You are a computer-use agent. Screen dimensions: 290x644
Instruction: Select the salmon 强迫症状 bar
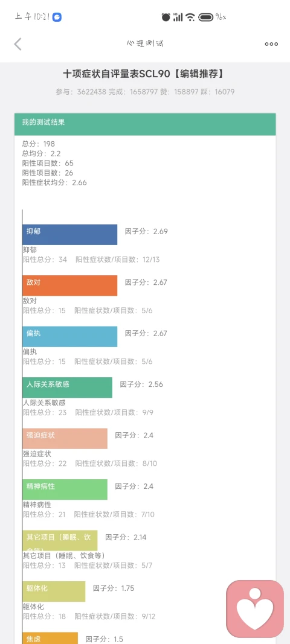65,438
